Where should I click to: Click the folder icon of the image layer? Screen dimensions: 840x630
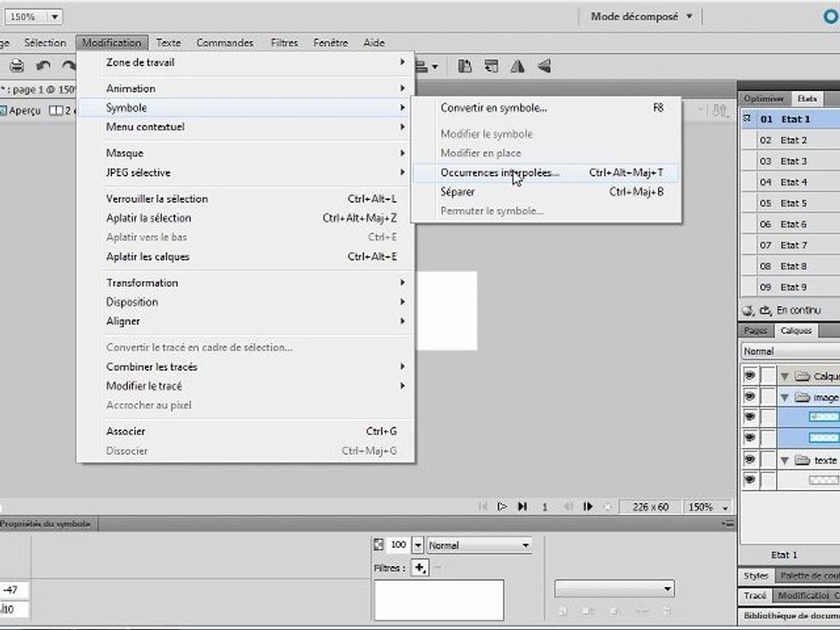802,397
